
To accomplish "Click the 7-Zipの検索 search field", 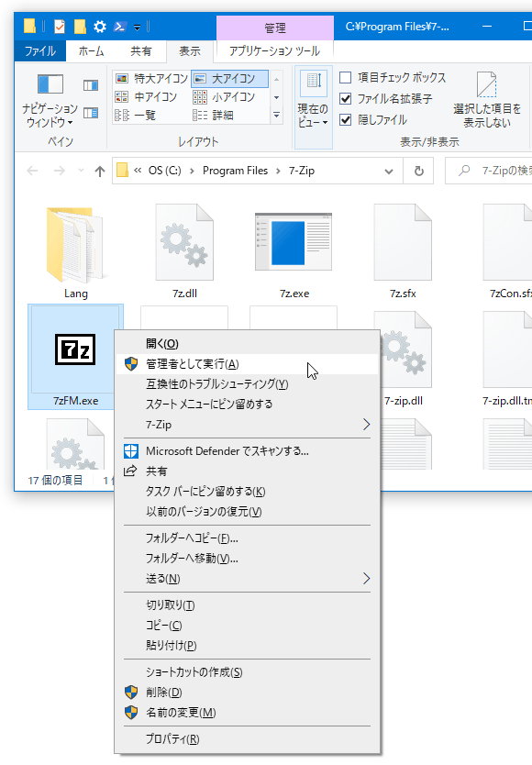I will [489, 171].
